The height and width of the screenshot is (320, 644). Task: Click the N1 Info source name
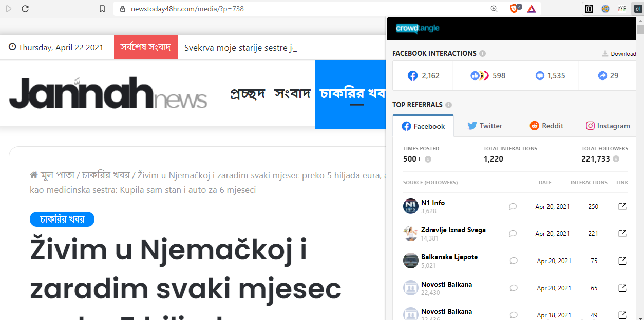433,203
